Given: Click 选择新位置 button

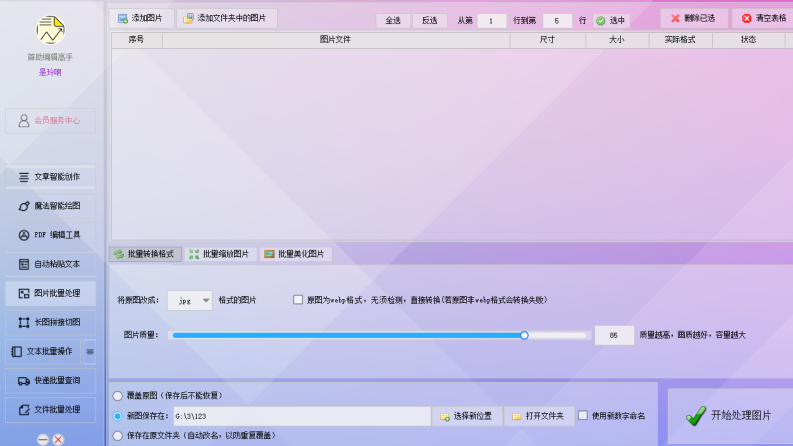Looking at the screenshot, I should pos(467,416).
